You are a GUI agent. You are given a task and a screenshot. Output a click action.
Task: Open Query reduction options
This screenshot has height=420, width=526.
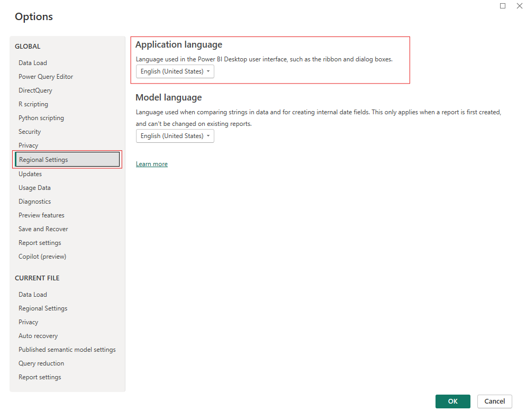point(41,363)
